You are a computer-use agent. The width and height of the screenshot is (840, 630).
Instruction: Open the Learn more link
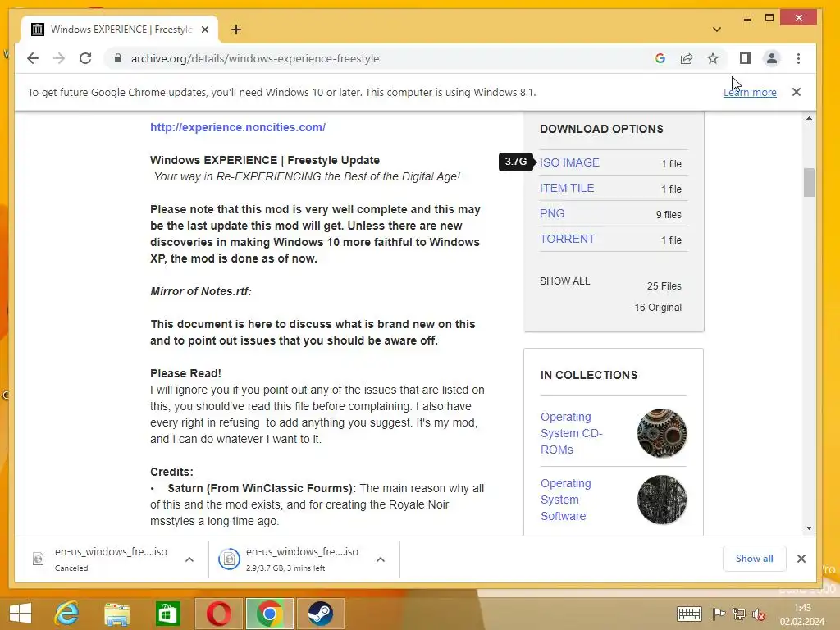pyautogui.click(x=750, y=92)
